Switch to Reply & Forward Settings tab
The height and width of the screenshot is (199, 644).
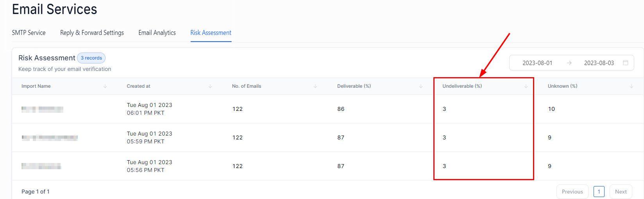point(92,33)
